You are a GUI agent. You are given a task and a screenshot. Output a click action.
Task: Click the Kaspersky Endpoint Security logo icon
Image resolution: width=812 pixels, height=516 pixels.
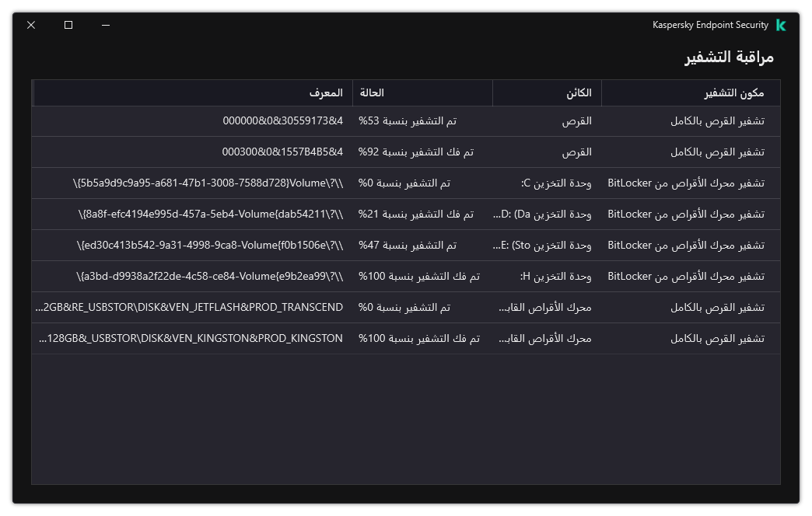pos(780,24)
